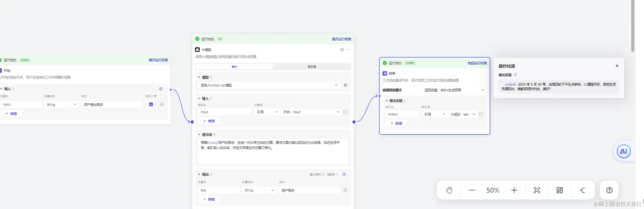Zoom in with the plus button

click(514, 190)
